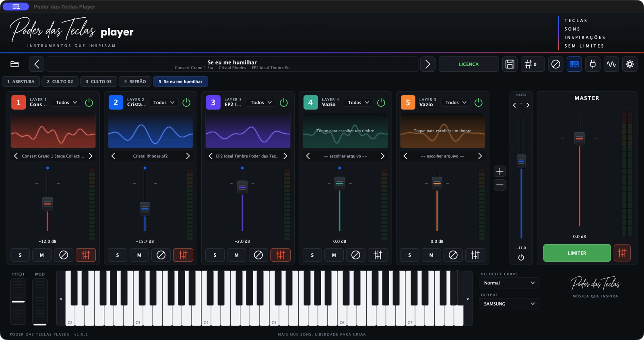Switch to the 4 REFRÃO tab
The width and height of the screenshot is (644, 340).
135,81
